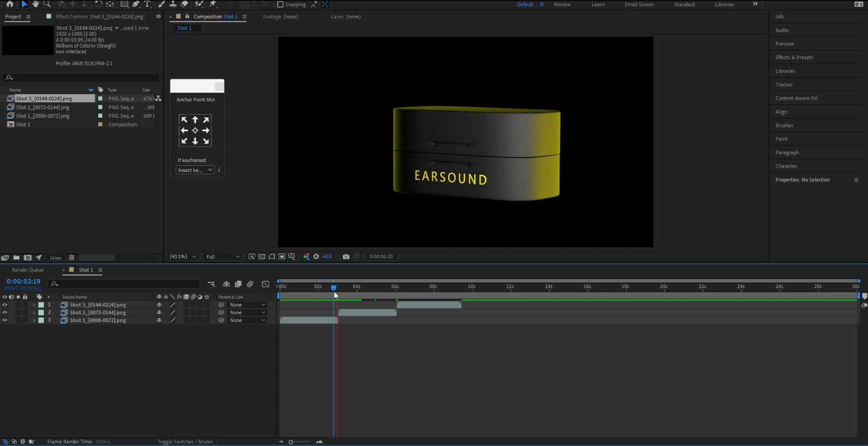
Task: Select the Rotation tool
Action: pos(98,4)
